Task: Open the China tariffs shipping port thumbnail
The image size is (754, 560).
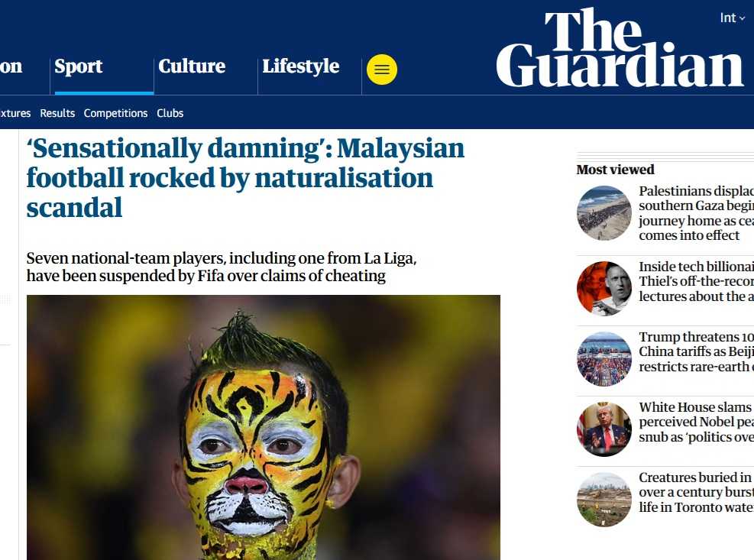Action: (x=604, y=359)
